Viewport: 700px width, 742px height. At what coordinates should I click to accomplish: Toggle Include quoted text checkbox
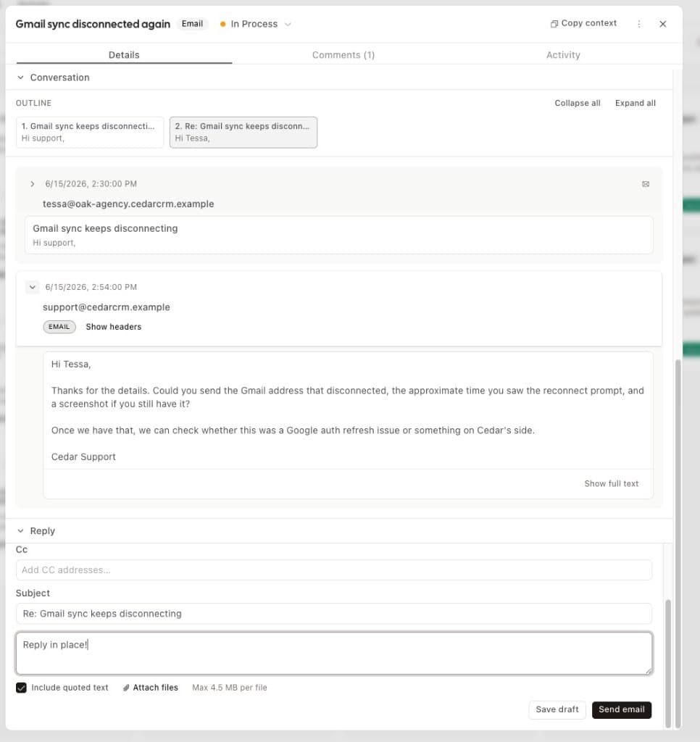click(21, 688)
